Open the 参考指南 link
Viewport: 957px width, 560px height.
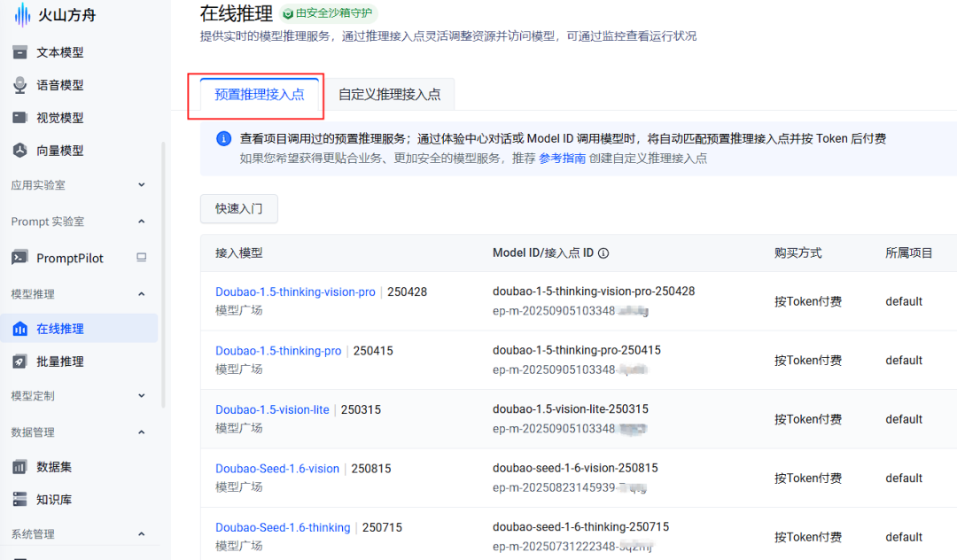click(562, 159)
